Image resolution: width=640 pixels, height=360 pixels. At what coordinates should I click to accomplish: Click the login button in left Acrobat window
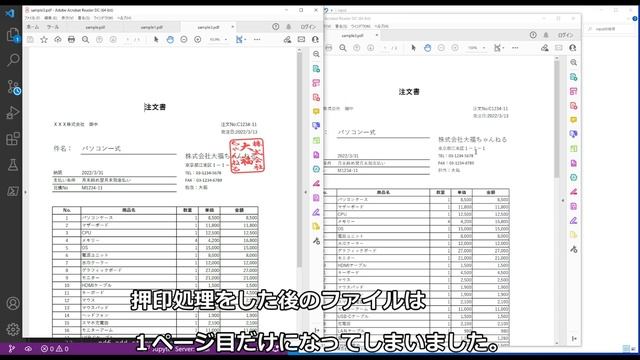pyautogui.click(x=308, y=27)
